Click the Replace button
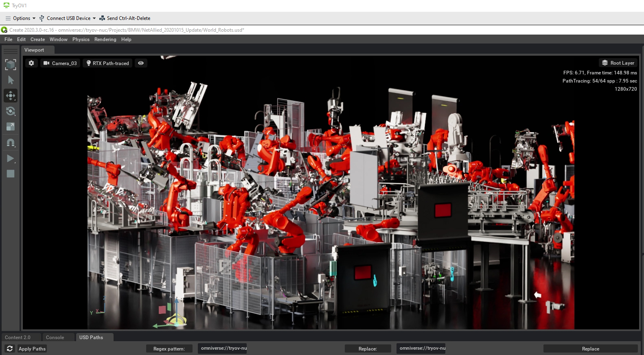This screenshot has width=644, height=355. pyautogui.click(x=590, y=349)
